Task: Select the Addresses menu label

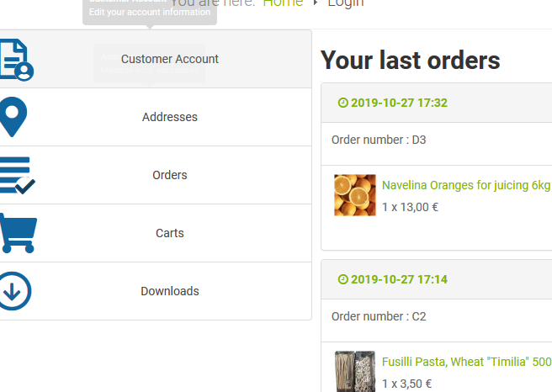Action: click(170, 117)
